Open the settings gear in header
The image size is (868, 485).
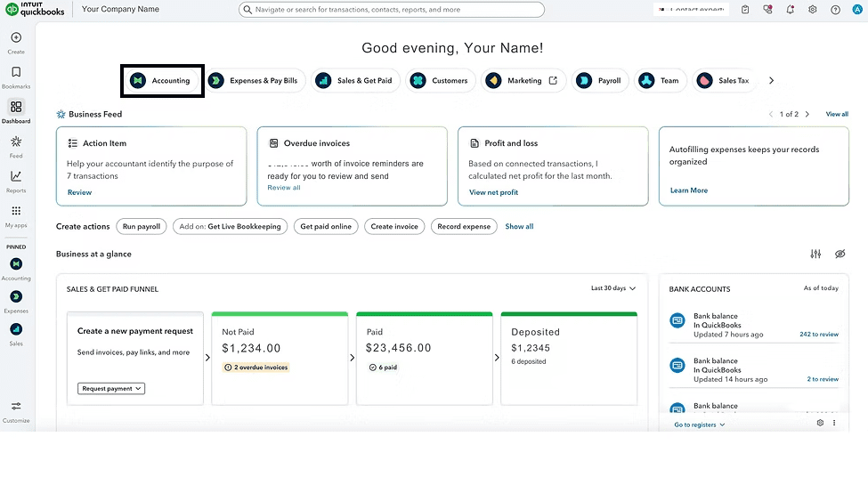tap(813, 10)
